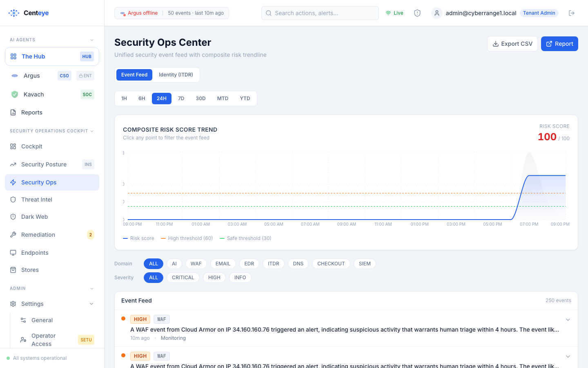Click the Live wifi status icon
Screen dimensions: 588x368
(388, 13)
